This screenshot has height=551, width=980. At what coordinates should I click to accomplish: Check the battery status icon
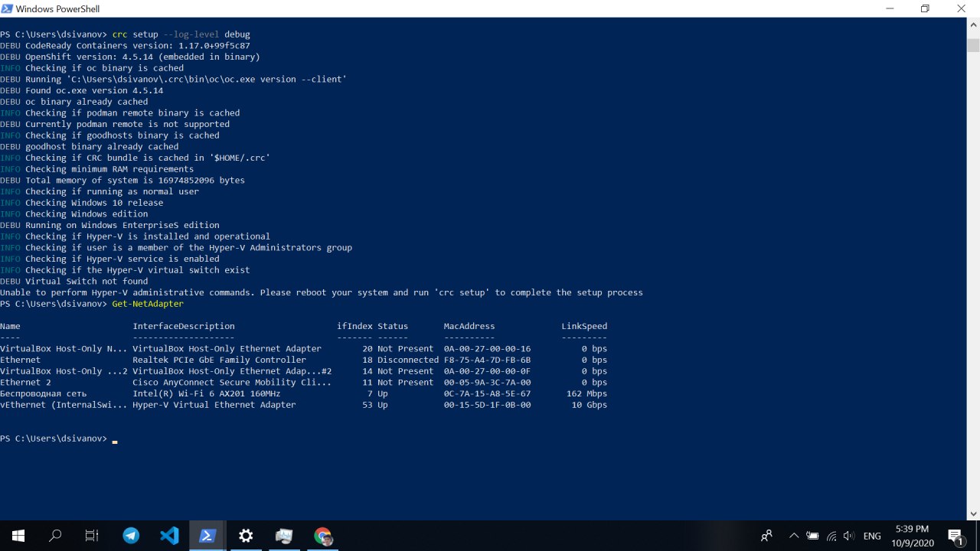click(x=812, y=536)
